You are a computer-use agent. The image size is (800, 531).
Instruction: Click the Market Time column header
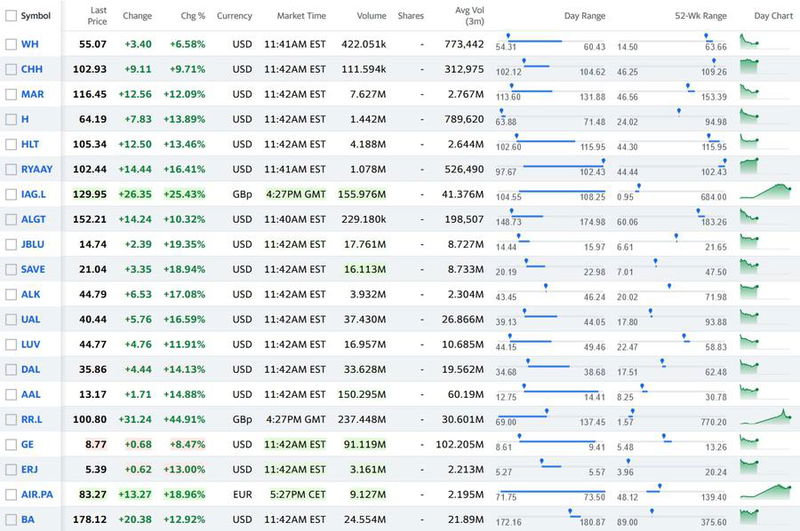click(x=301, y=16)
